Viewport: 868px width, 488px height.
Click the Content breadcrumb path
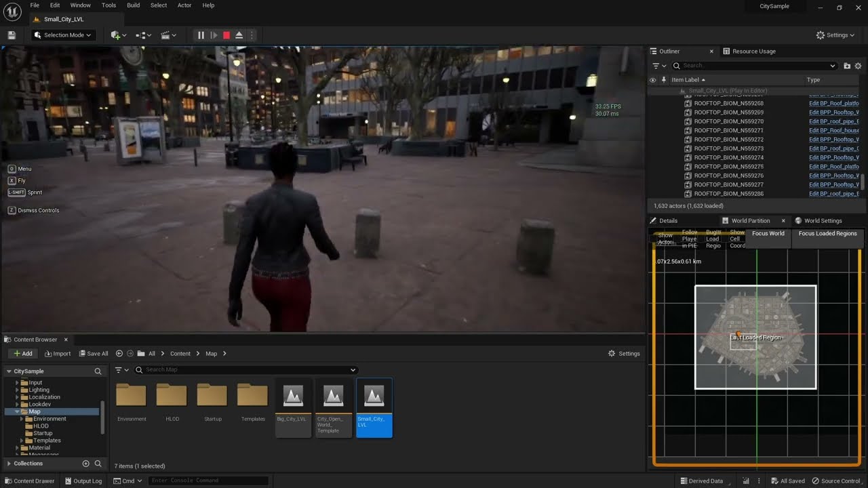pyautogui.click(x=180, y=354)
